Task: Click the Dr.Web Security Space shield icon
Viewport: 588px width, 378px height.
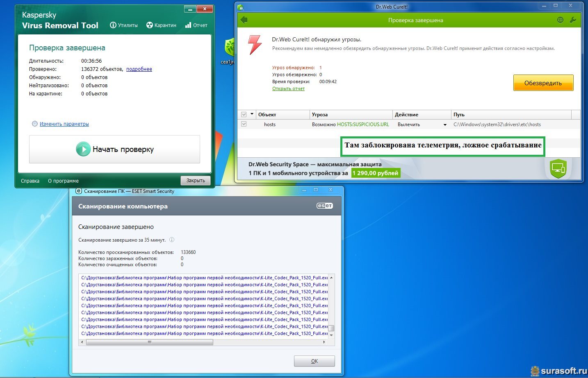Action: pyautogui.click(x=558, y=168)
